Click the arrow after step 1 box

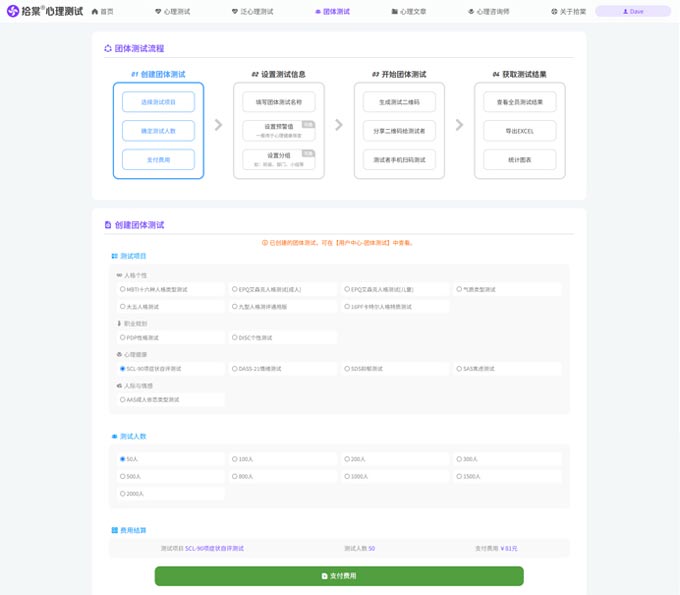tap(219, 125)
